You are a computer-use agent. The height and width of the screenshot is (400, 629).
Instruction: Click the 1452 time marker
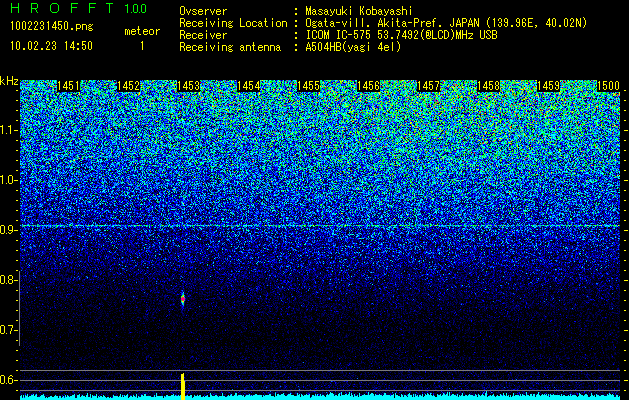point(128,86)
